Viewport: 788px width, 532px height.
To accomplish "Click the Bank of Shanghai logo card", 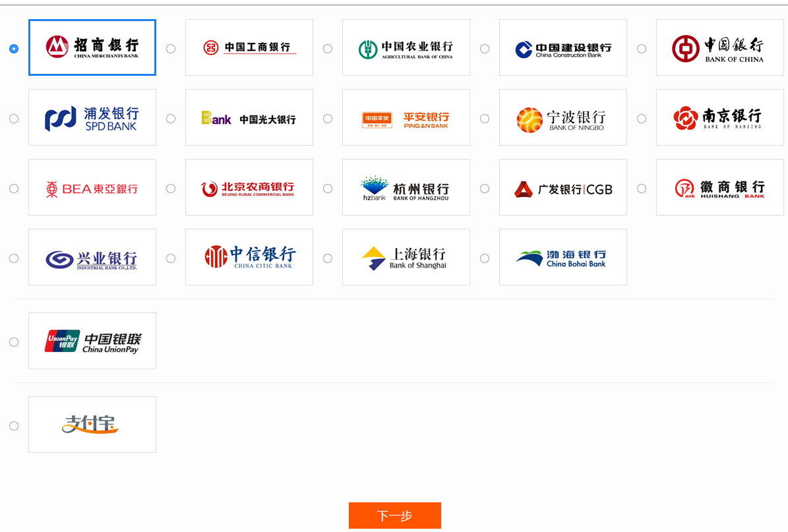I will [x=406, y=257].
